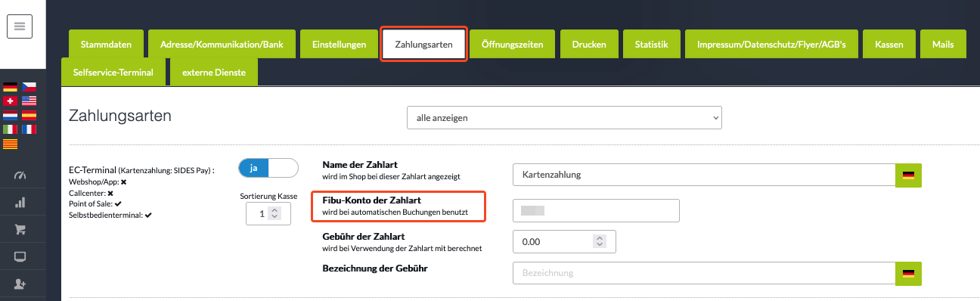Open the Stammdaten tab
The height and width of the screenshot is (301, 980).
coord(106,44)
